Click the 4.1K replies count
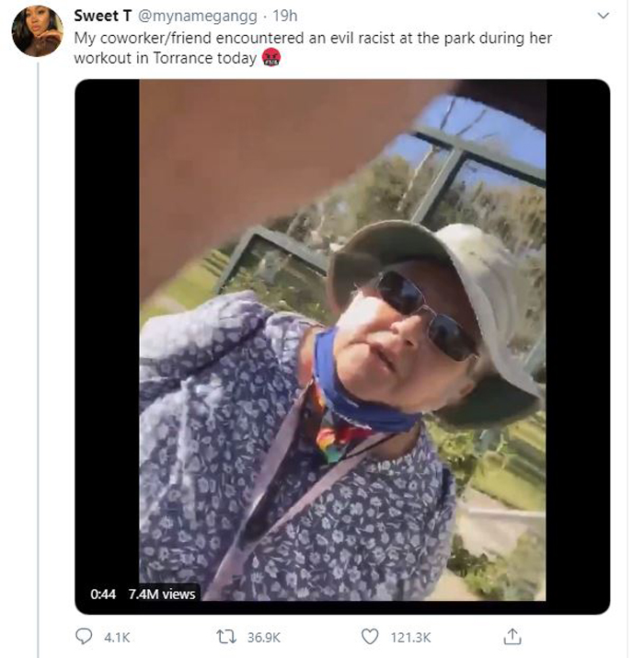 pos(117,638)
